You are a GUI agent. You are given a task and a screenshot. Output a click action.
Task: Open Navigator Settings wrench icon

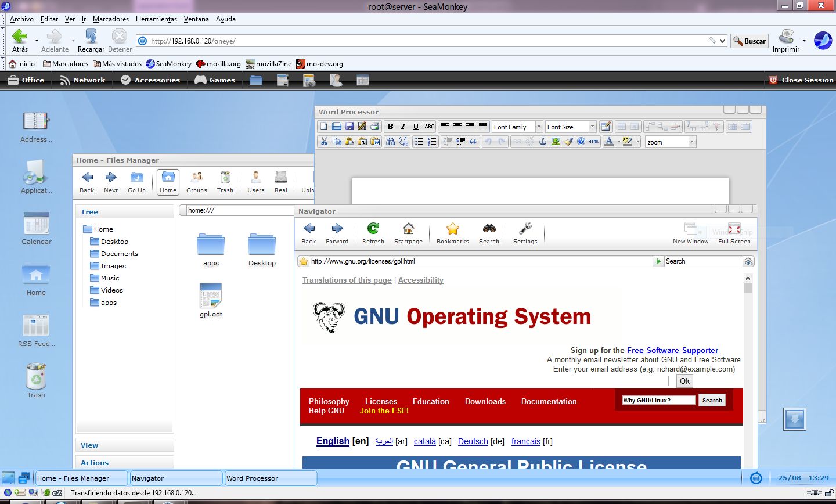click(524, 231)
